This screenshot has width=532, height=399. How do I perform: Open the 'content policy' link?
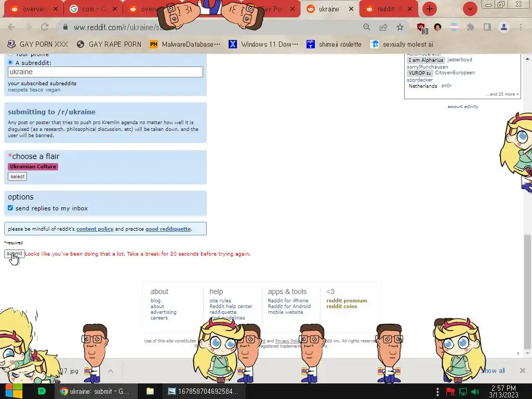95,229
